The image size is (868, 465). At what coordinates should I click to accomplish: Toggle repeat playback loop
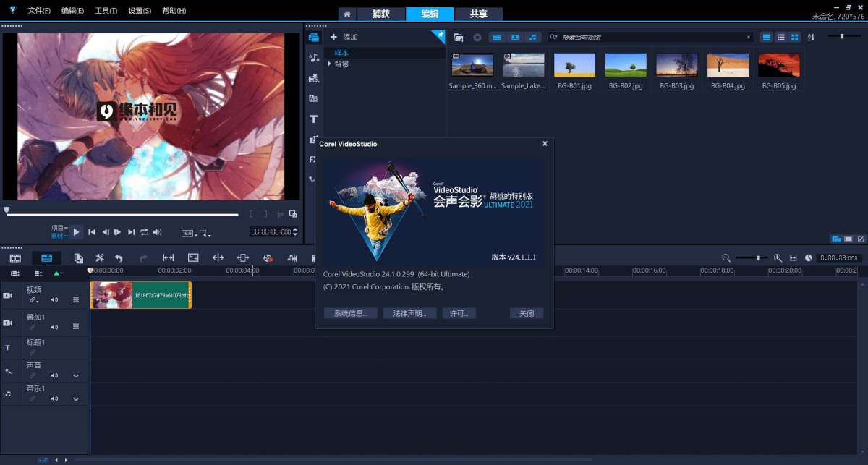coord(144,232)
